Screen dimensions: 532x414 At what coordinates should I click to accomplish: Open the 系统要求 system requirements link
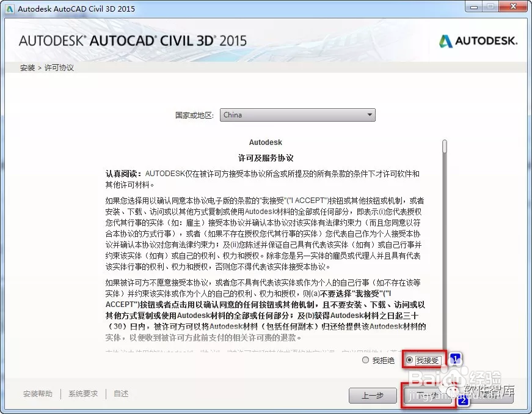click(83, 394)
